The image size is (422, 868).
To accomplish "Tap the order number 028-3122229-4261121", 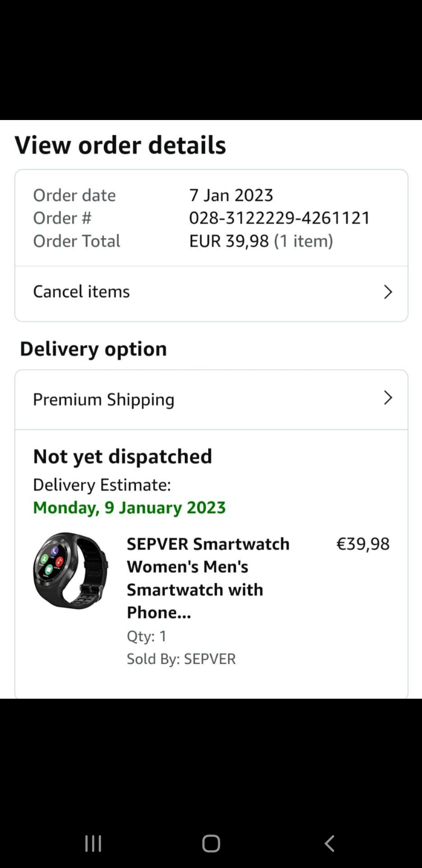I will [279, 218].
